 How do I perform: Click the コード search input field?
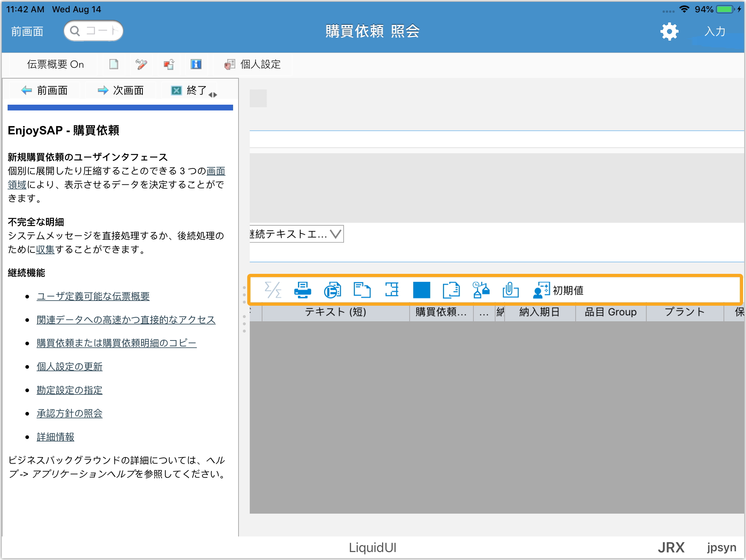pos(94,31)
